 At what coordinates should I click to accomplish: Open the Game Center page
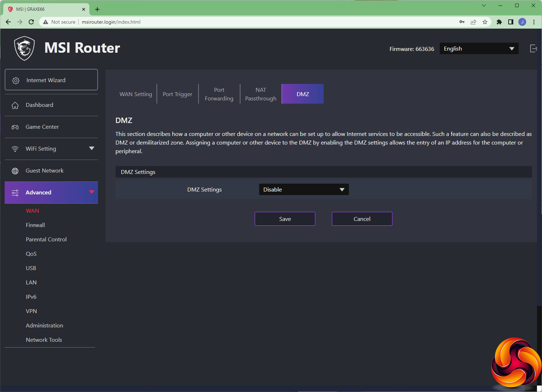[51, 127]
